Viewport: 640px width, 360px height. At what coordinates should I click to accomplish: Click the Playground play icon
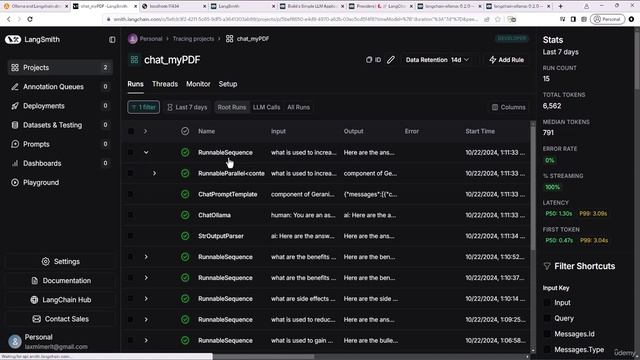[15, 182]
